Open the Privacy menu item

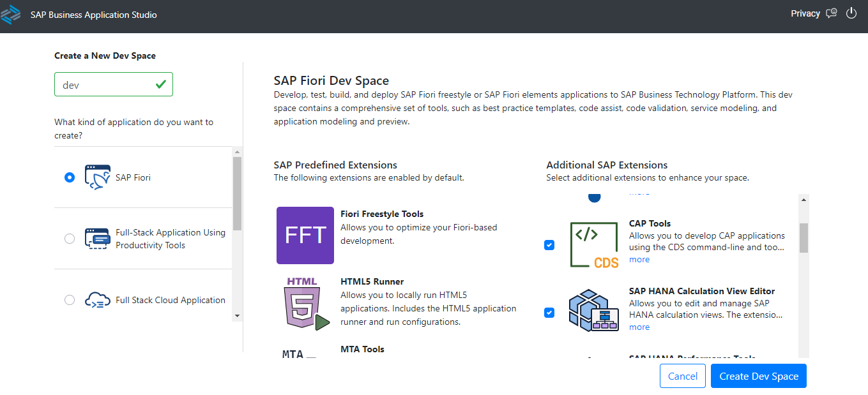pyautogui.click(x=805, y=13)
